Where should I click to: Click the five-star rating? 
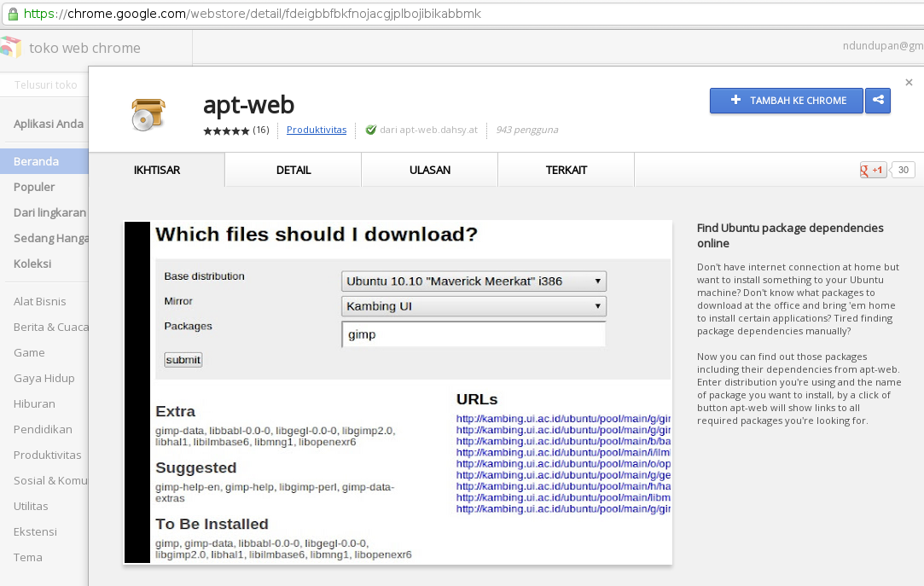pos(226,131)
